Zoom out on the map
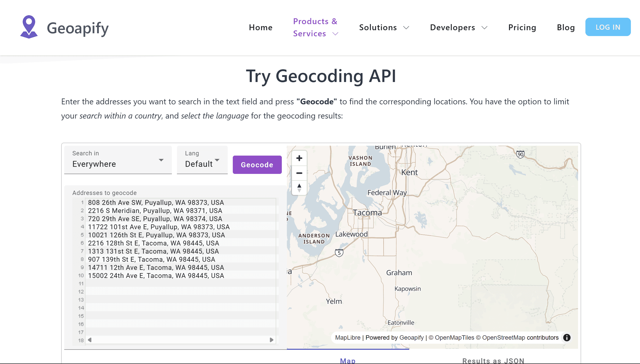The height and width of the screenshot is (364, 640). pos(299,173)
